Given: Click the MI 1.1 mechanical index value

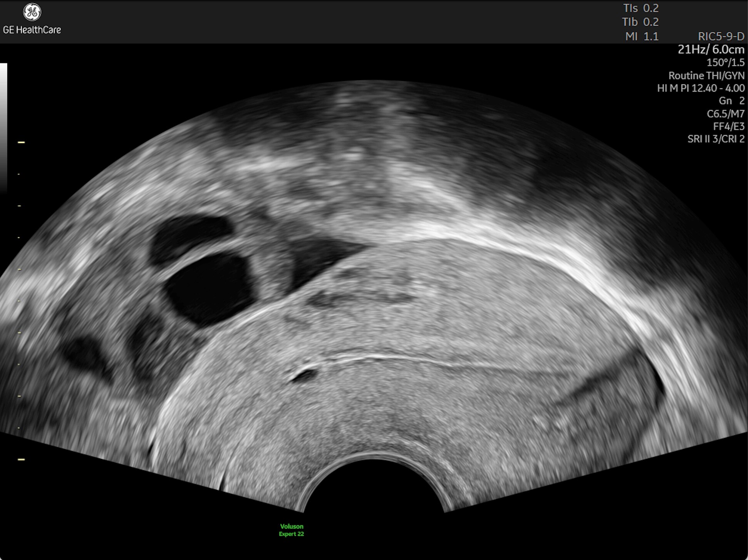Looking at the screenshot, I should pos(641,36).
